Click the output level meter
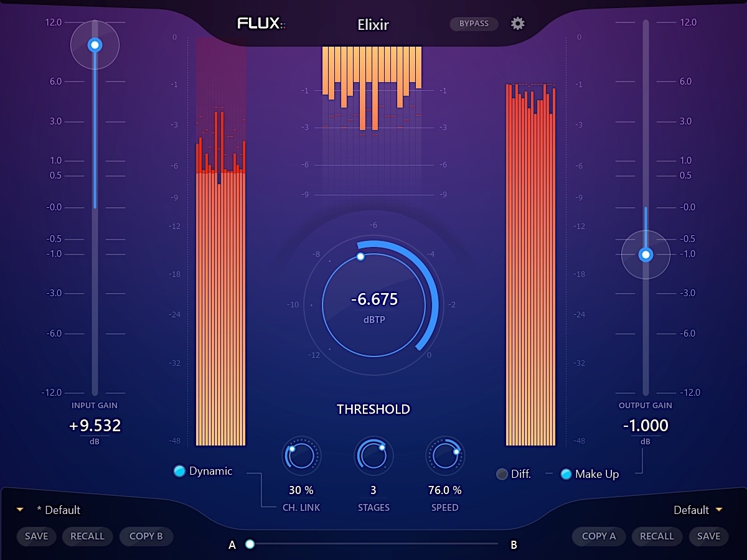Image resolution: width=747 pixels, height=560 pixels. pos(531,264)
